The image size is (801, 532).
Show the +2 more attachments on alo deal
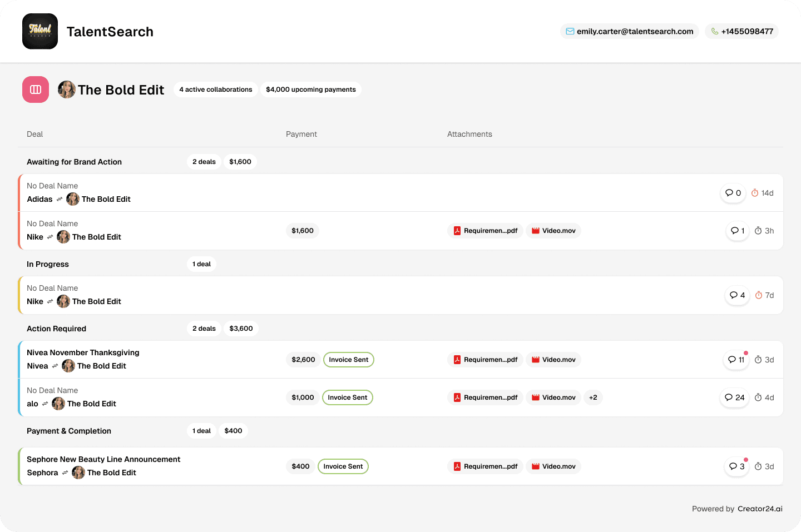point(593,397)
